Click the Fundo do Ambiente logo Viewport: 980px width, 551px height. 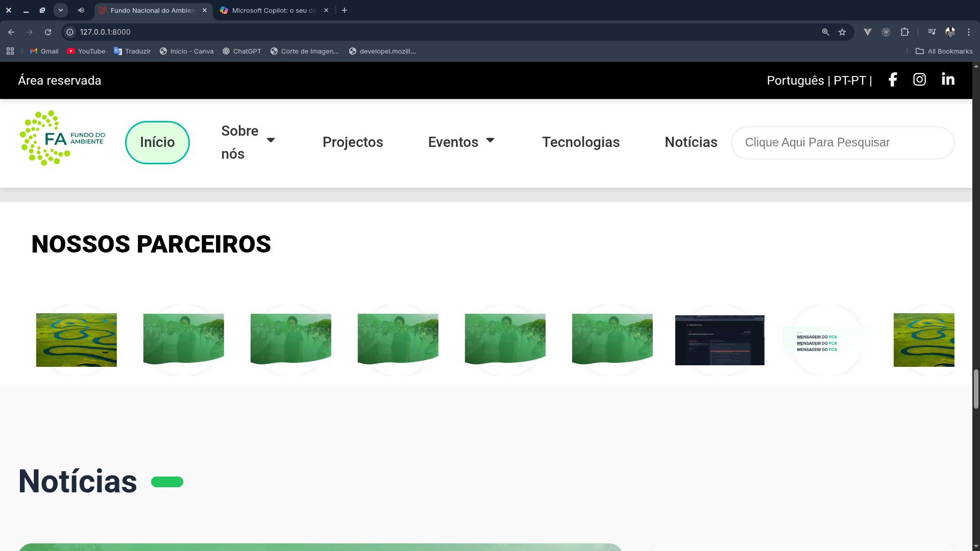(x=62, y=138)
